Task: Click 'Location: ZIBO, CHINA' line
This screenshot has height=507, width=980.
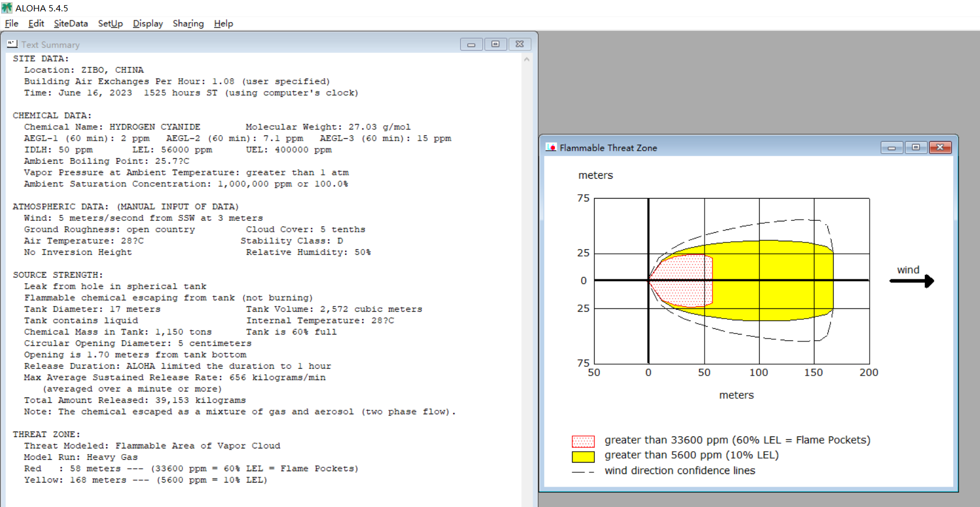Action: (84, 70)
